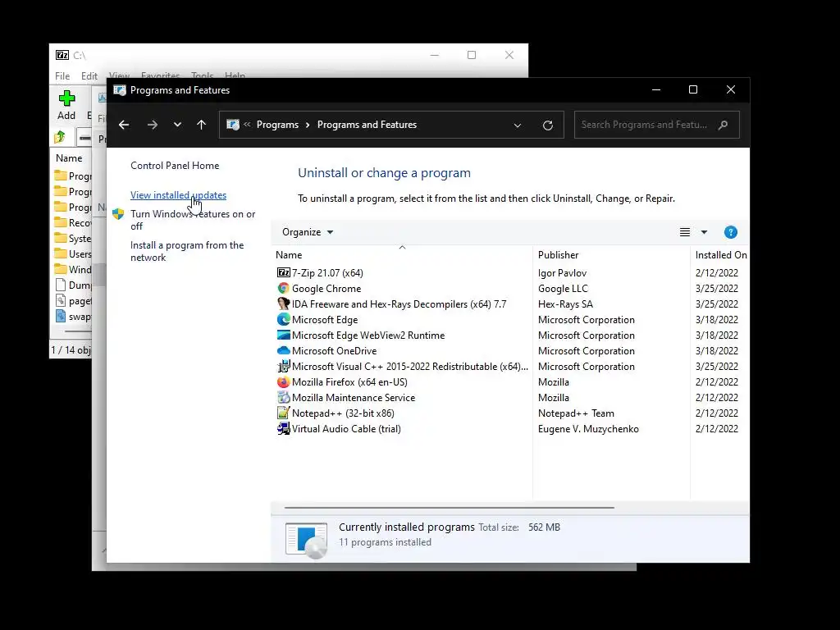Open the recent locations dropdown arrow
840x630 pixels.
tap(177, 125)
